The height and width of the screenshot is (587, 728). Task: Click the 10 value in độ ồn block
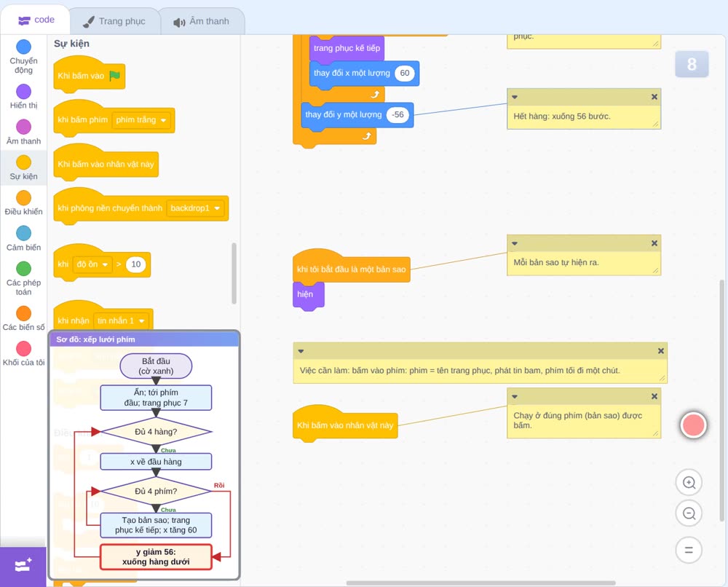tap(135, 264)
